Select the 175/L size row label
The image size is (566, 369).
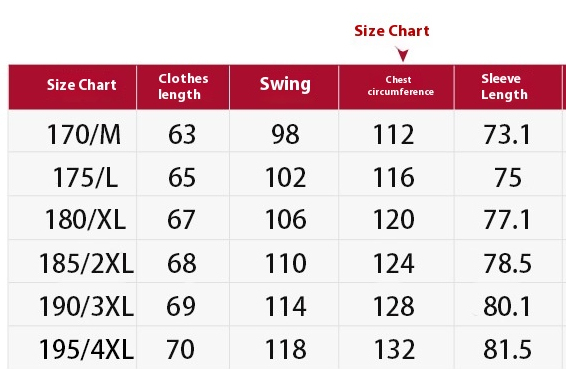[86, 177]
